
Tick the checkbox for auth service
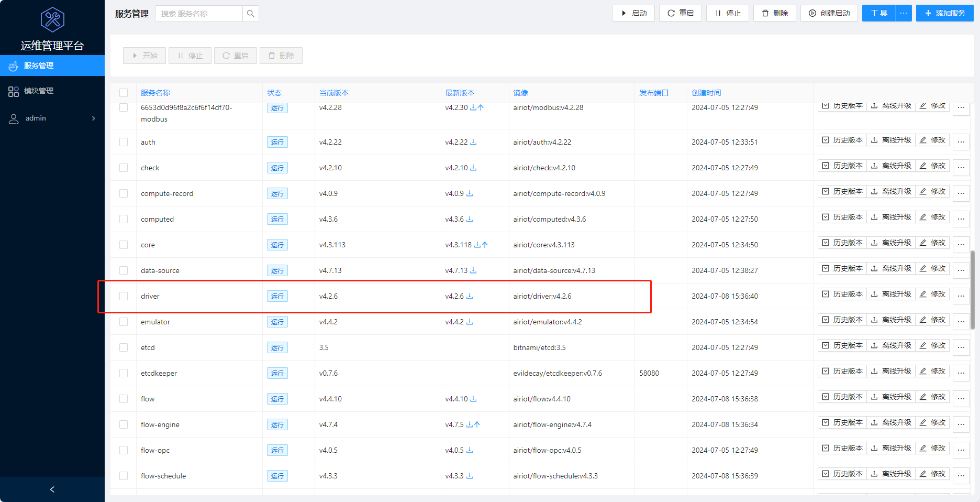coord(124,142)
